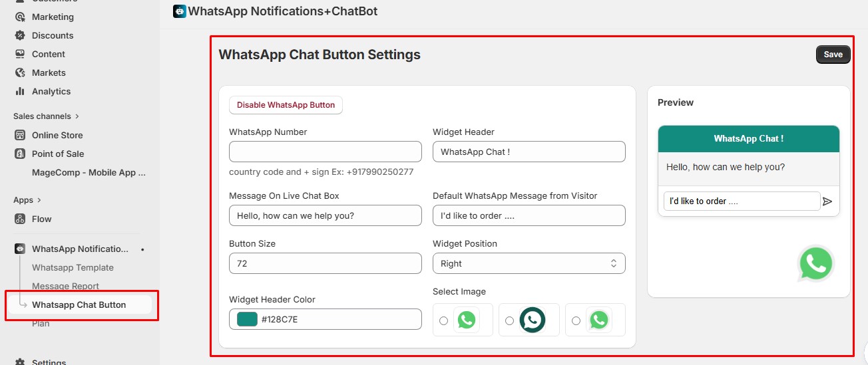The image size is (868, 365).
Task: Click the Discounts percent badge icon
Action: pyautogui.click(x=20, y=35)
